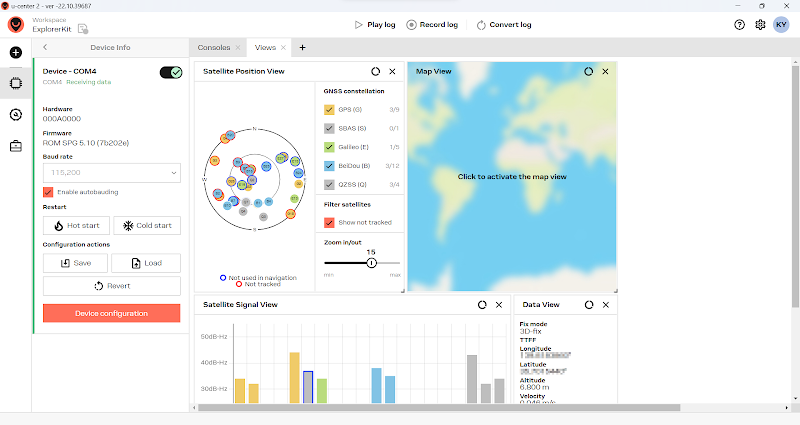Close the Views tab
Image resolution: width=800 pixels, height=425 pixels.
point(283,47)
